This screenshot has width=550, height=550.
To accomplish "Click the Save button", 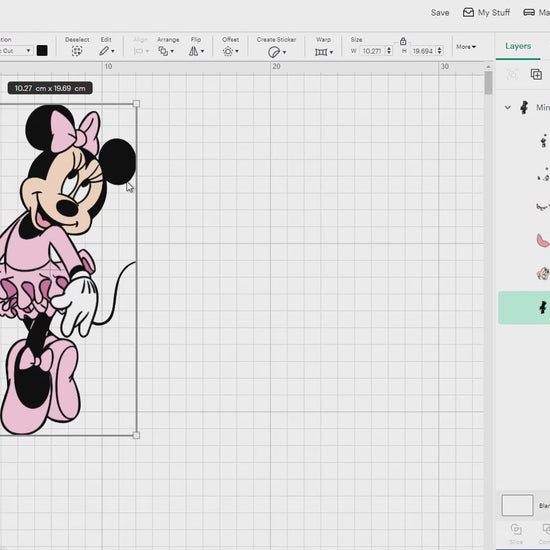I will pos(440,13).
